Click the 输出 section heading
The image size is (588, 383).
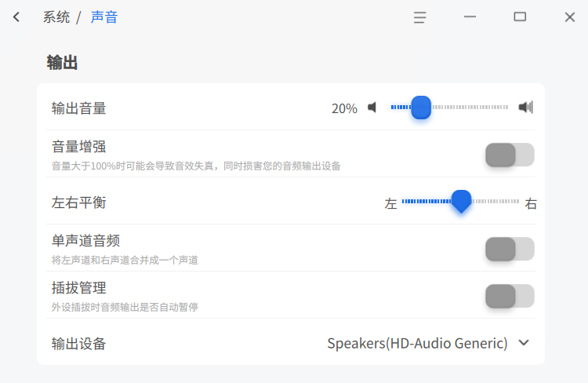(x=62, y=62)
